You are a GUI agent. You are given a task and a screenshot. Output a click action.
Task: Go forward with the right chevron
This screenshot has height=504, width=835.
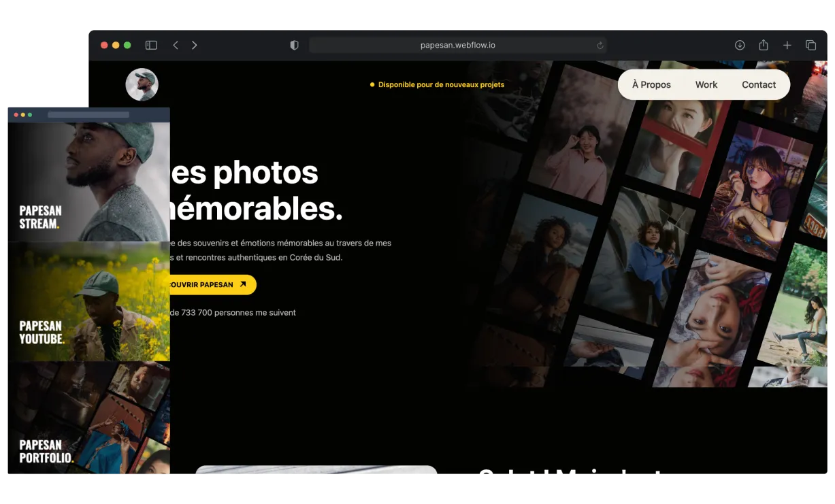(195, 45)
